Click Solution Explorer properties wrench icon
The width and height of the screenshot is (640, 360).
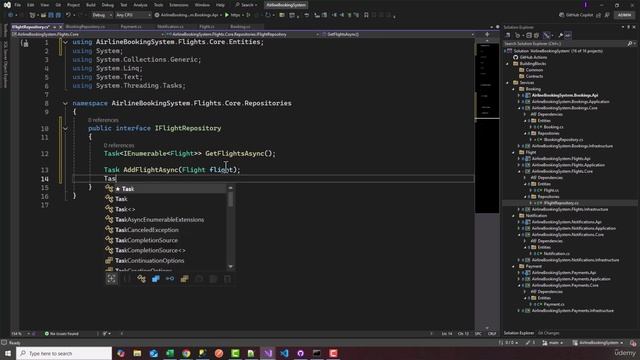pyautogui.click(x=561, y=36)
